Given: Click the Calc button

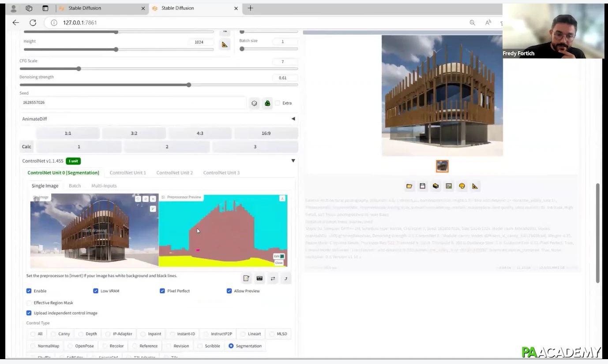Looking at the screenshot, I should pyautogui.click(x=26, y=147).
